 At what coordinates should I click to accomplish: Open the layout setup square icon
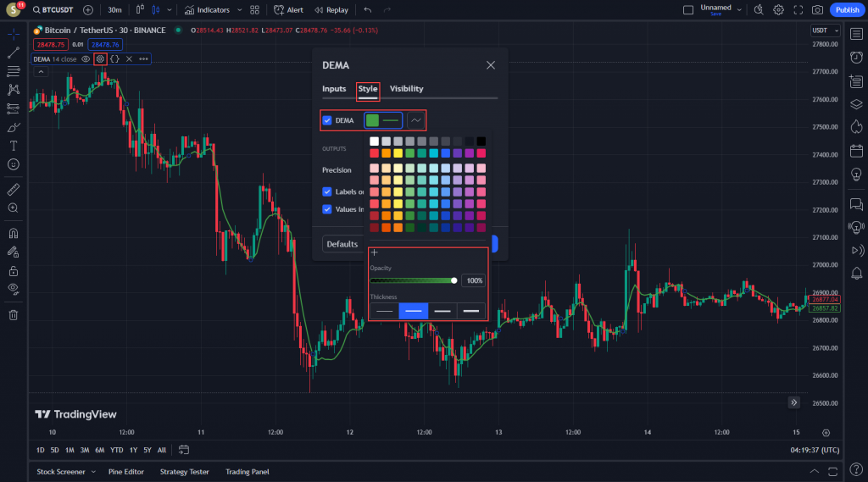tap(688, 10)
